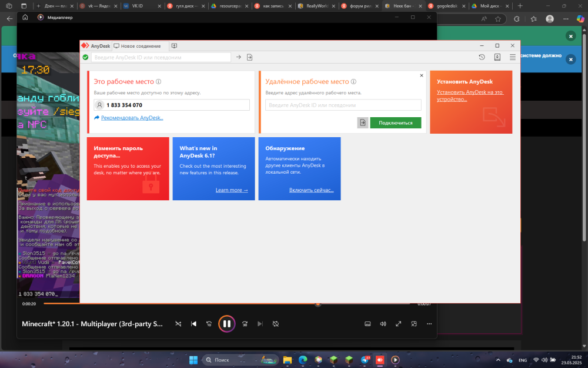This screenshot has height=368, width=588.
Task: Open 'Рекомендовать AnyDesk...' link
Action: coord(132,118)
